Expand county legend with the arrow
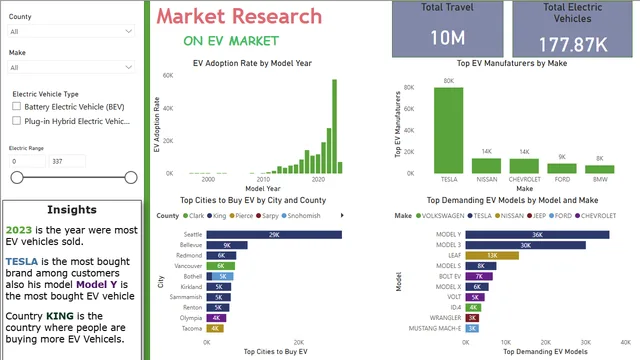The image size is (640, 360). [342, 215]
